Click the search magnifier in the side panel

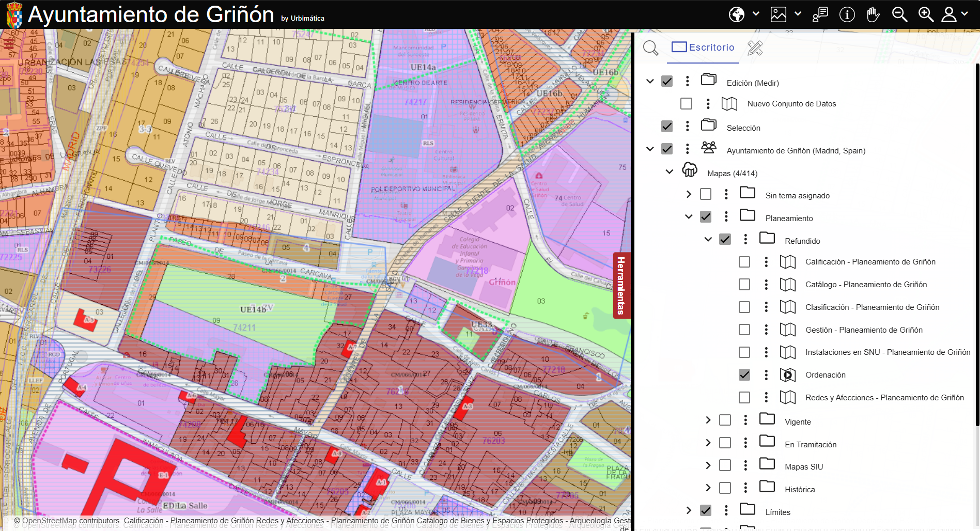(x=650, y=48)
